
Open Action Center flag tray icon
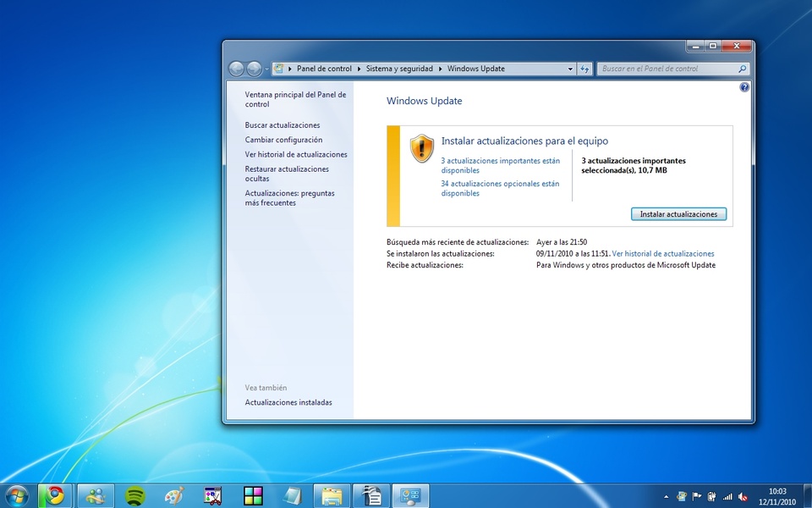[697, 496]
